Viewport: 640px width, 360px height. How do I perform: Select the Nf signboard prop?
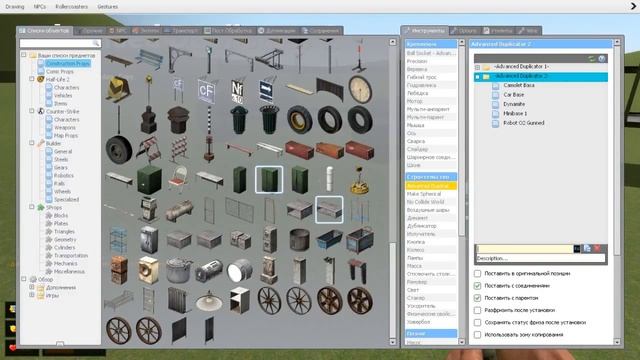pyautogui.click(x=238, y=91)
